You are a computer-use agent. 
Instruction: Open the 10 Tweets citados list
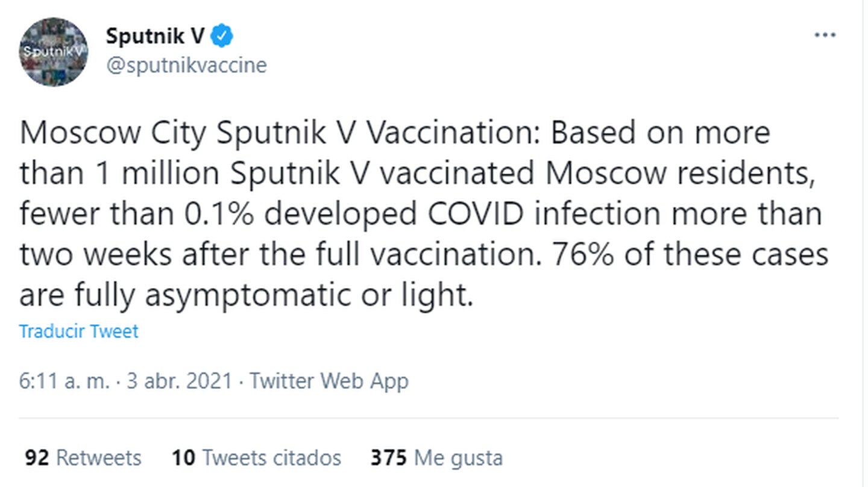click(x=256, y=457)
